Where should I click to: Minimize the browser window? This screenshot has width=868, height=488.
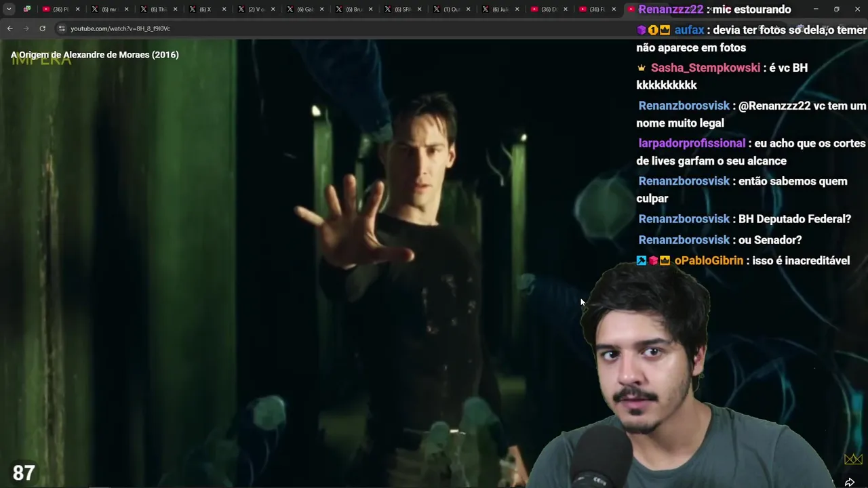coord(816,9)
